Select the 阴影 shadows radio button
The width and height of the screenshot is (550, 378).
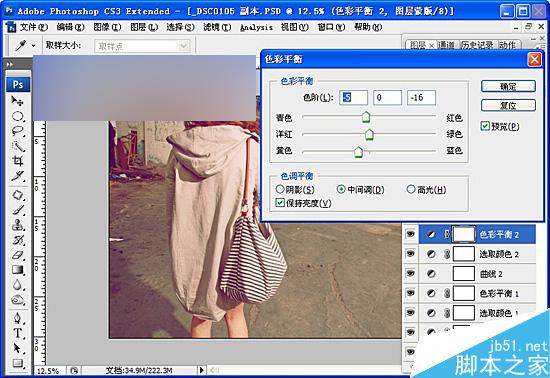tap(280, 189)
